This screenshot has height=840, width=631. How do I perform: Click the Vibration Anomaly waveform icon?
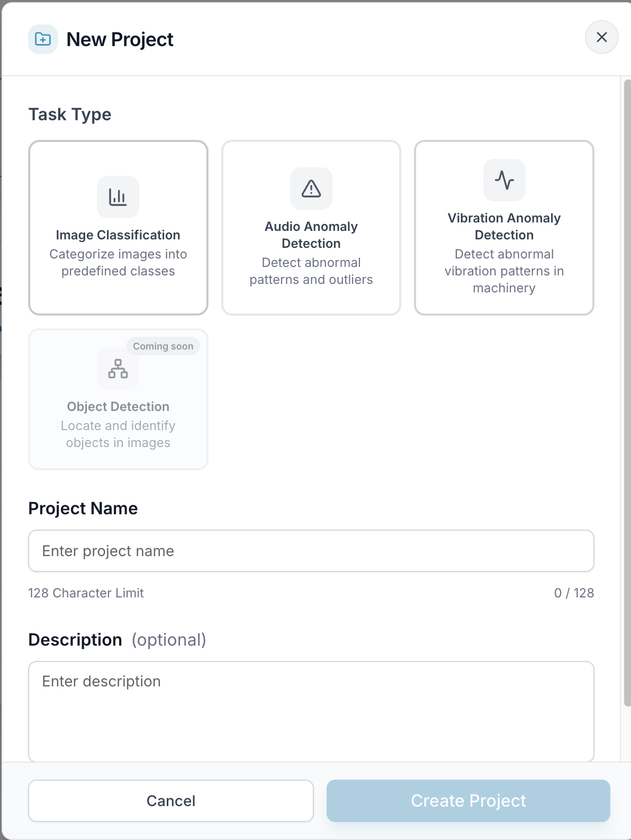(504, 180)
